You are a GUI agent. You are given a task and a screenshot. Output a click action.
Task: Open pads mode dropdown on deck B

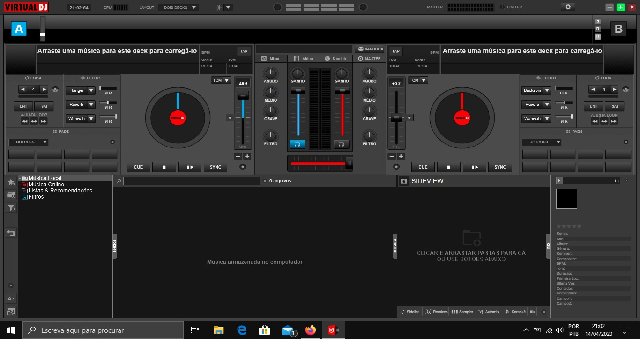pos(541,142)
